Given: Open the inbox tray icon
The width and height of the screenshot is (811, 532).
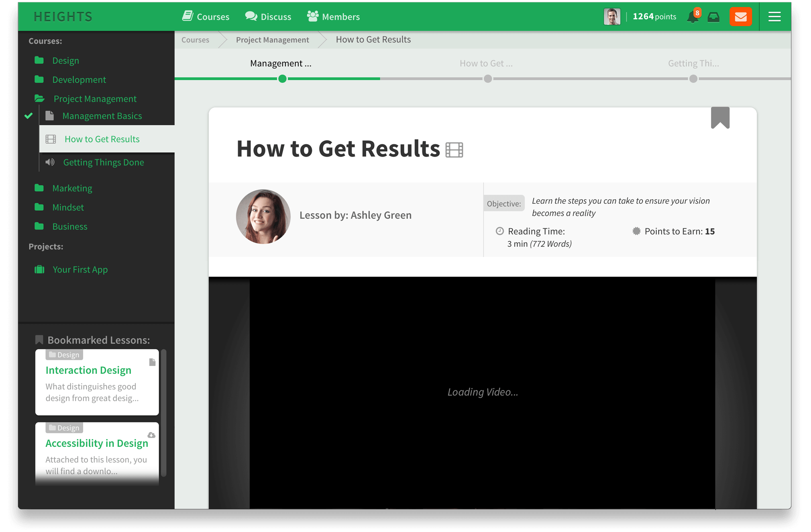Looking at the screenshot, I should coord(713,17).
